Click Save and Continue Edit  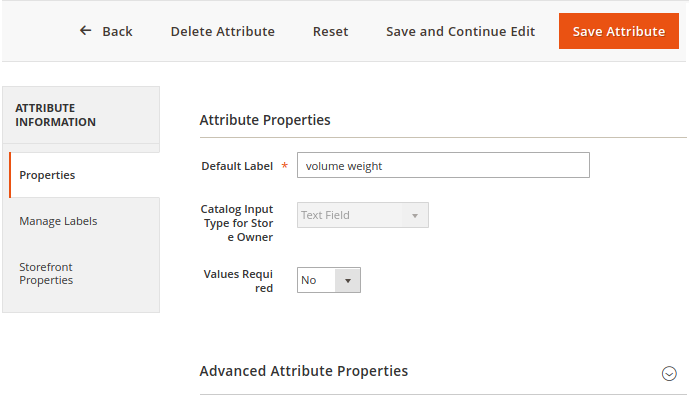pyautogui.click(x=460, y=31)
